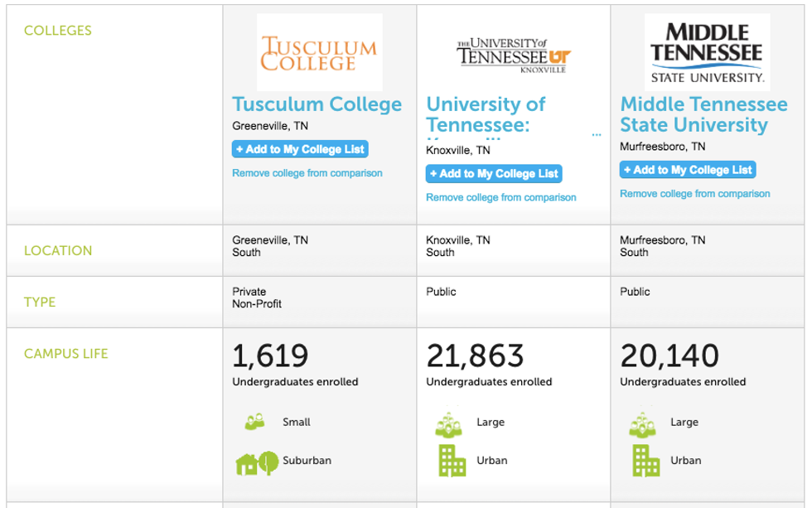
Task: Add Middle Tennessee State to My College List
Action: pos(688,170)
